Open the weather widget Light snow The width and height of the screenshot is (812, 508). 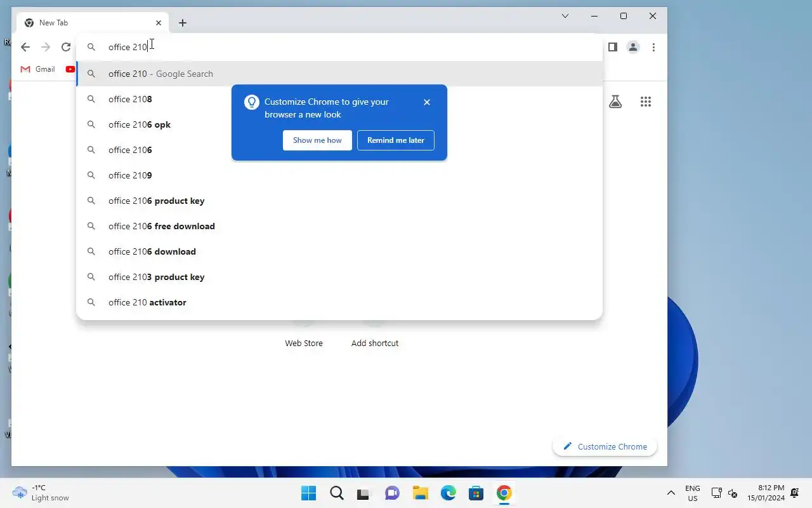[x=41, y=493]
